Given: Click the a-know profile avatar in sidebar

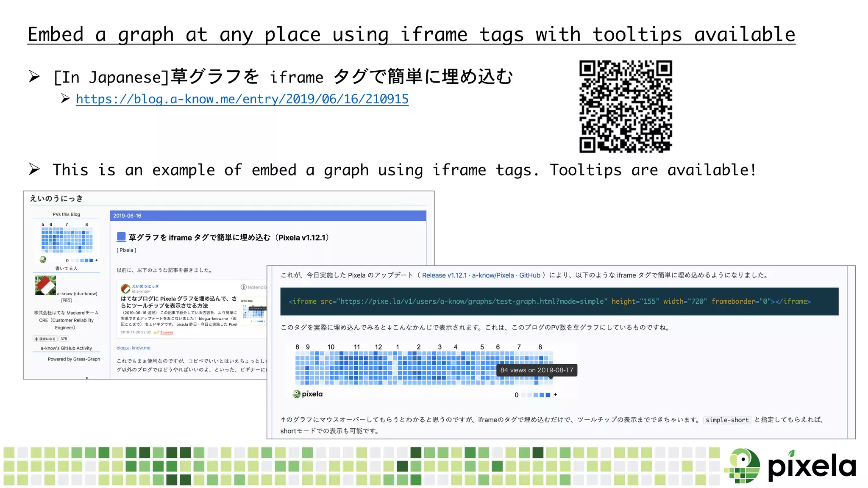Looking at the screenshot, I should [45, 286].
